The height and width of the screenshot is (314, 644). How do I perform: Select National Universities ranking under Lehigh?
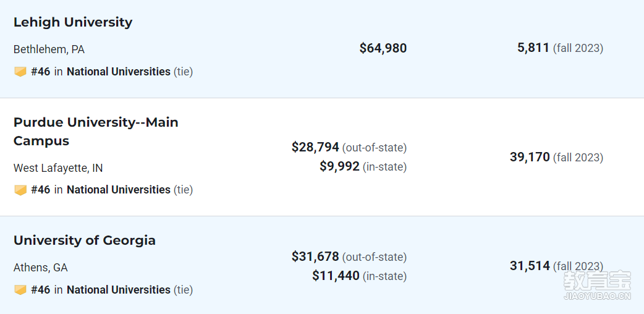(x=118, y=72)
